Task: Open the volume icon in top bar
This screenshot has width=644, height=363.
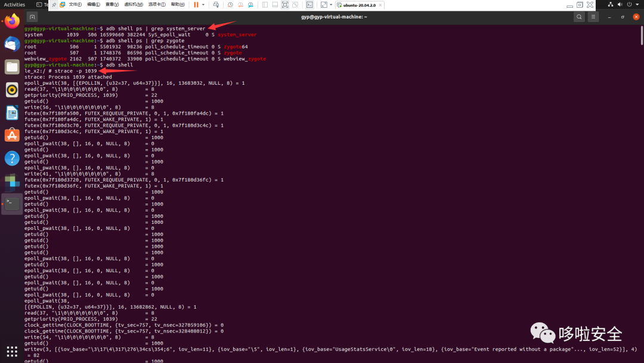Action: (620, 5)
